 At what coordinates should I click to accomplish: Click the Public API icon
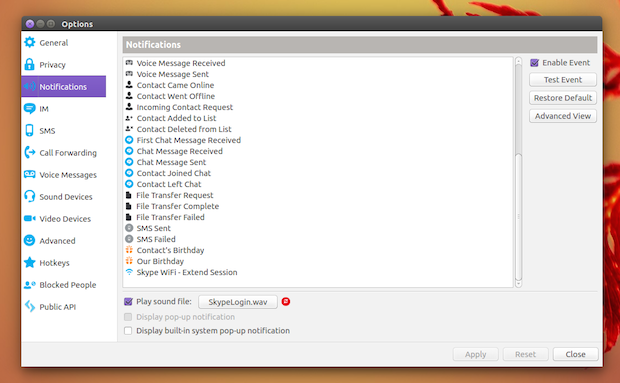pyautogui.click(x=30, y=306)
